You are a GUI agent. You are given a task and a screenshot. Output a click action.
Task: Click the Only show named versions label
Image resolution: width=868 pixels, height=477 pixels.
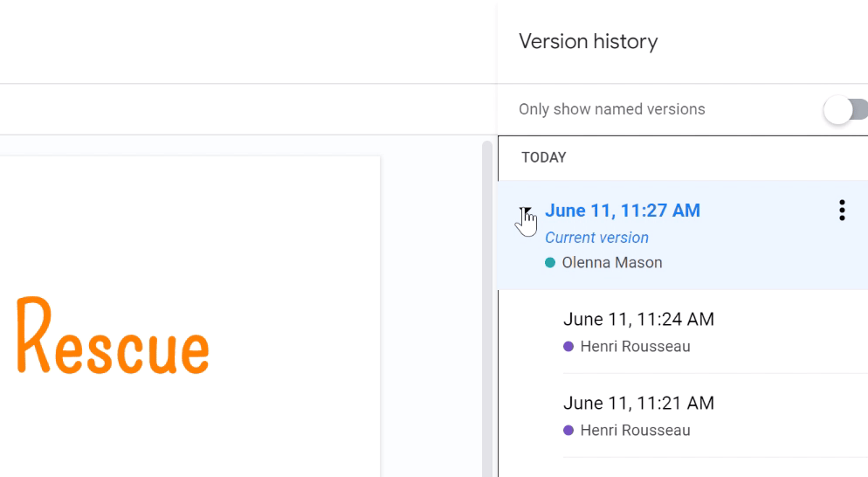611,110
